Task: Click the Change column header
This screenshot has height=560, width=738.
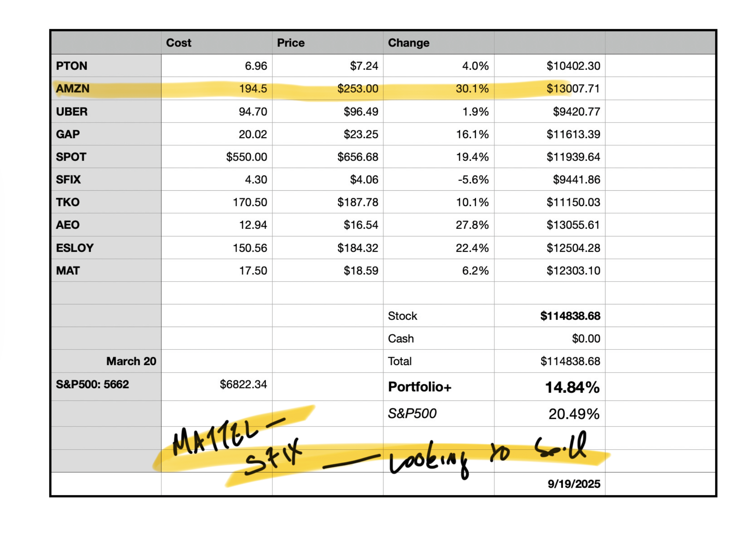Action: [408, 43]
